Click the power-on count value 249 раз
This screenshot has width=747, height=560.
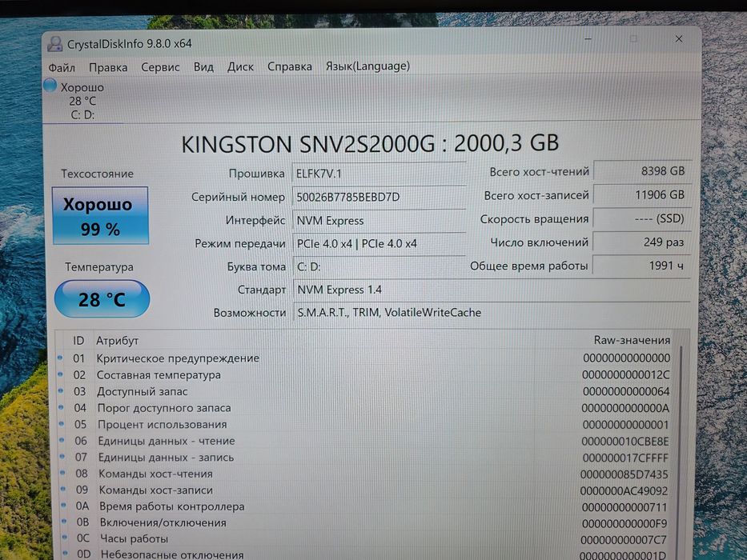pyautogui.click(x=641, y=242)
